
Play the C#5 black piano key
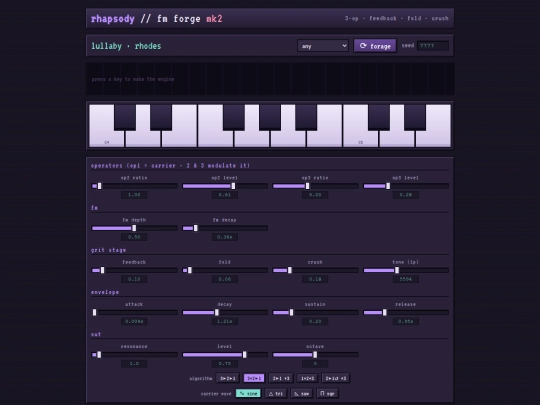pos(379,117)
